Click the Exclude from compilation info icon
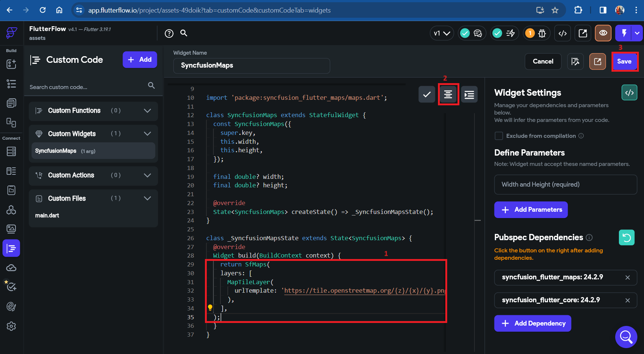 point(581,136)
